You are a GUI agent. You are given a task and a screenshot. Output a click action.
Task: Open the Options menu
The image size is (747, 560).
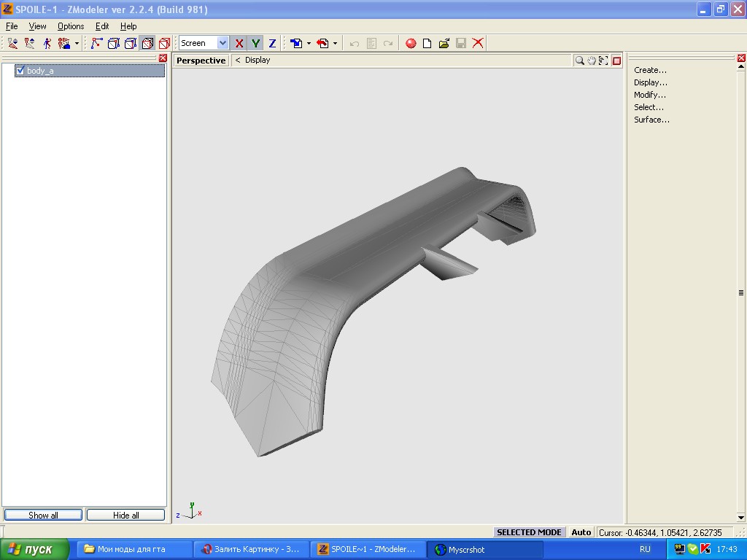[x=71, y=26]
